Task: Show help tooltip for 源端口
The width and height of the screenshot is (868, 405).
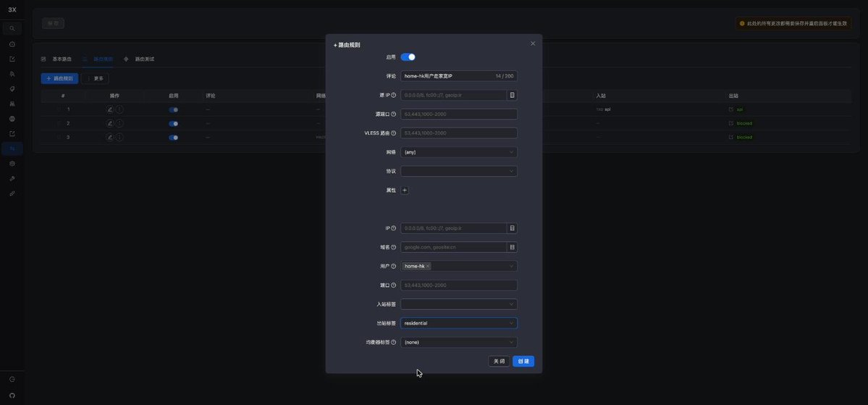Action: 394,114
